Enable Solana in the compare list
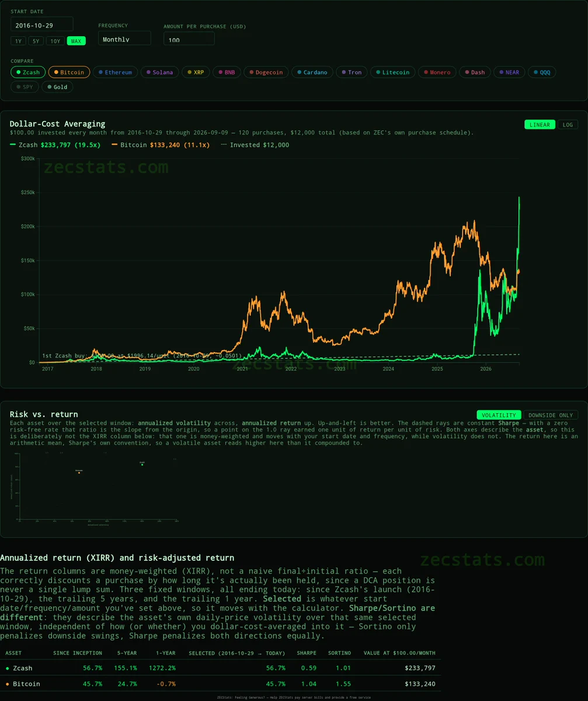Screen dimensions: 588x701 (x=160, y=72)
